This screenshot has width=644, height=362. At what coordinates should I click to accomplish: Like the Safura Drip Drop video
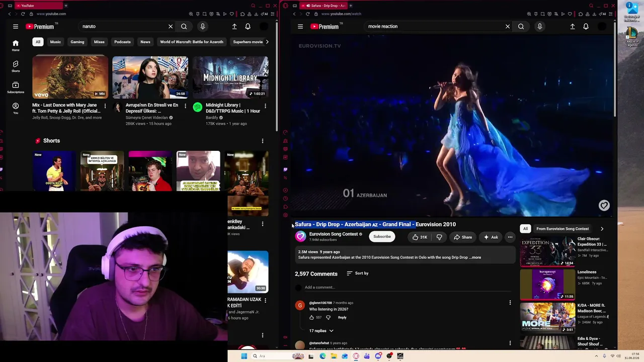coord(420,237)
